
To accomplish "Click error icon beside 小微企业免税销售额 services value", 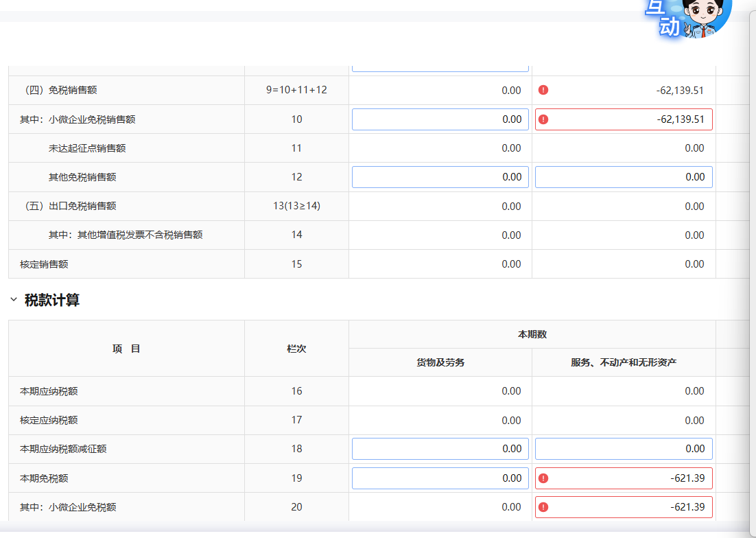I will pyautogui.click(x=543, y=119).
